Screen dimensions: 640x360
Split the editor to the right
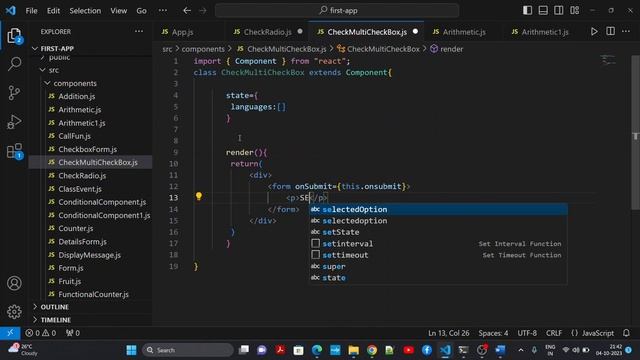click(610, 31)
